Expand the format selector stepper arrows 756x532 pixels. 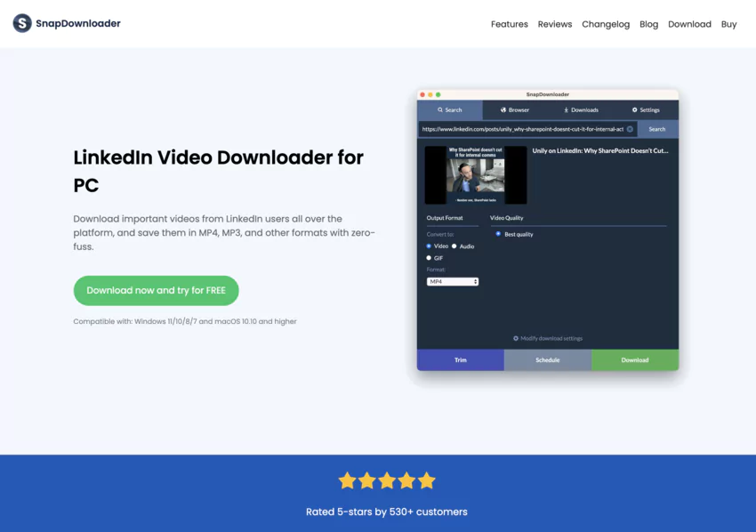[474, 281]
